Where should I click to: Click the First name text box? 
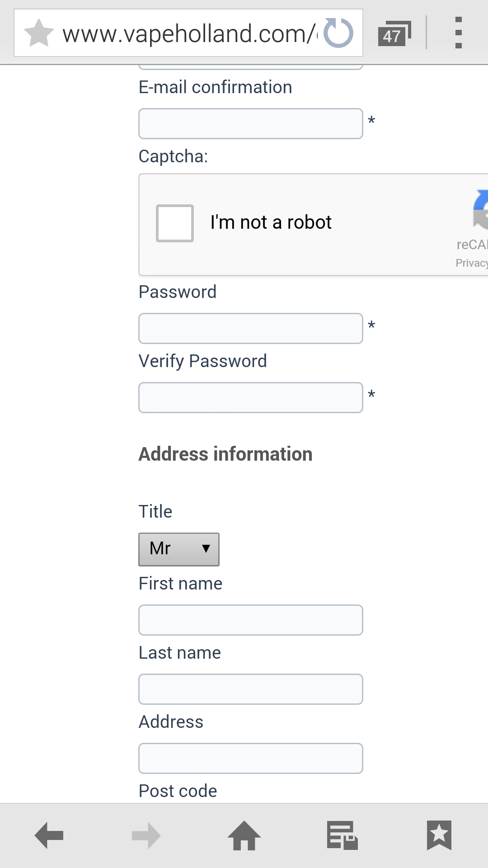tap(250, 620)
